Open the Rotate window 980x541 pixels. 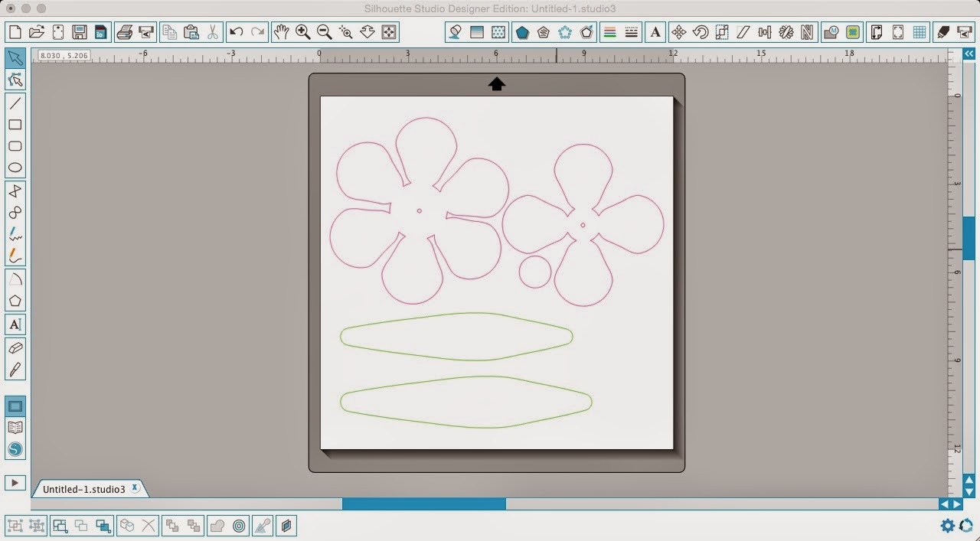coord(701,32)
